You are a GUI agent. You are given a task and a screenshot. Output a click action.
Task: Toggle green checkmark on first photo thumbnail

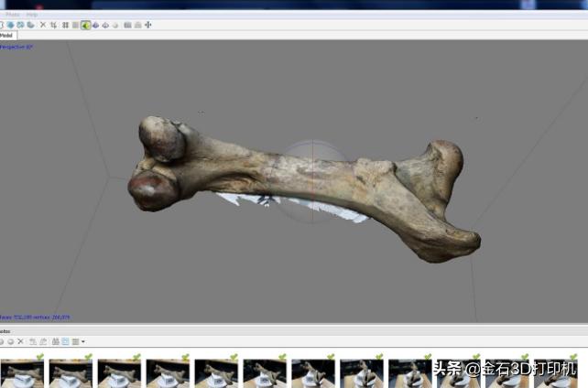tap(39, 358)
